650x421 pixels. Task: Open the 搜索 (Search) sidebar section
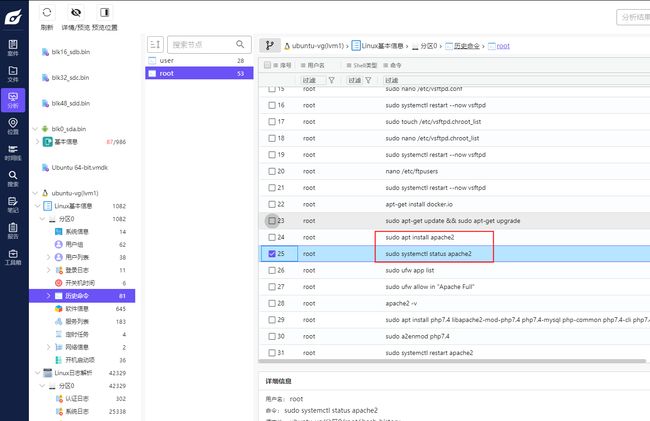[x=13, y=179]
